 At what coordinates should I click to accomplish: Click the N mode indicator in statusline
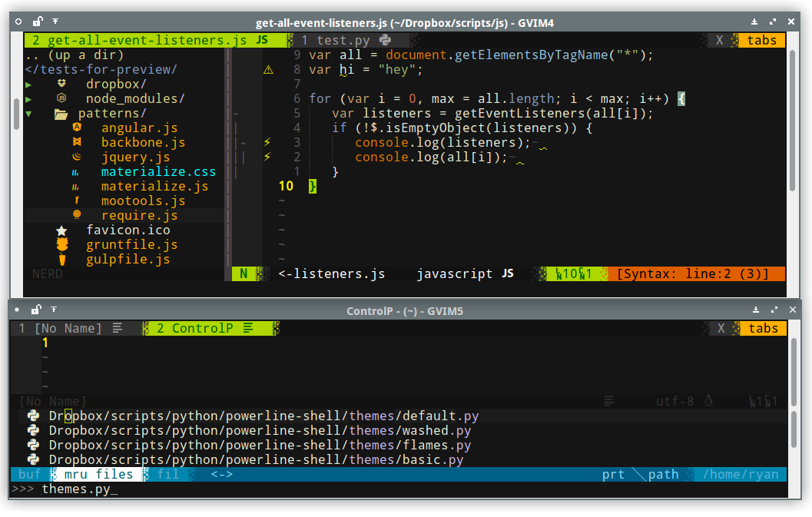(244, 273)
